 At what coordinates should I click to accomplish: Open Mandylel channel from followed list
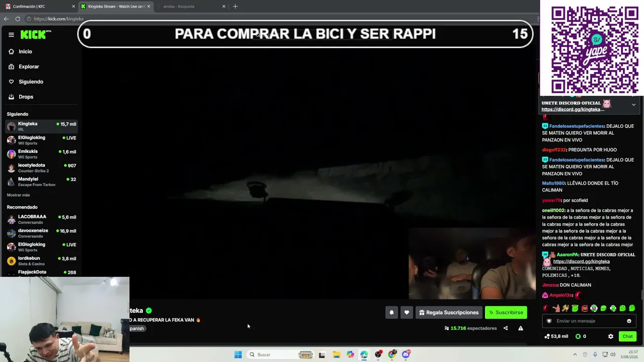(41, 182)
